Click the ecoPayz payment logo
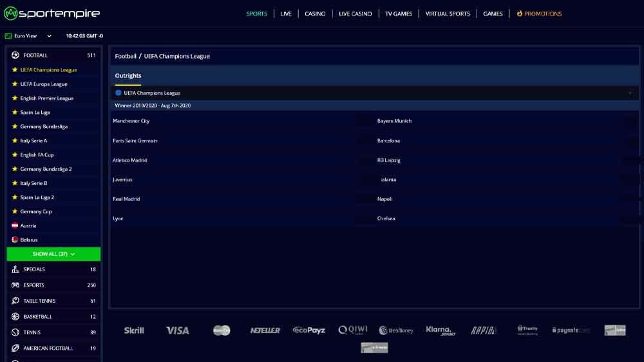644x362 pixels. pos(309,330)
